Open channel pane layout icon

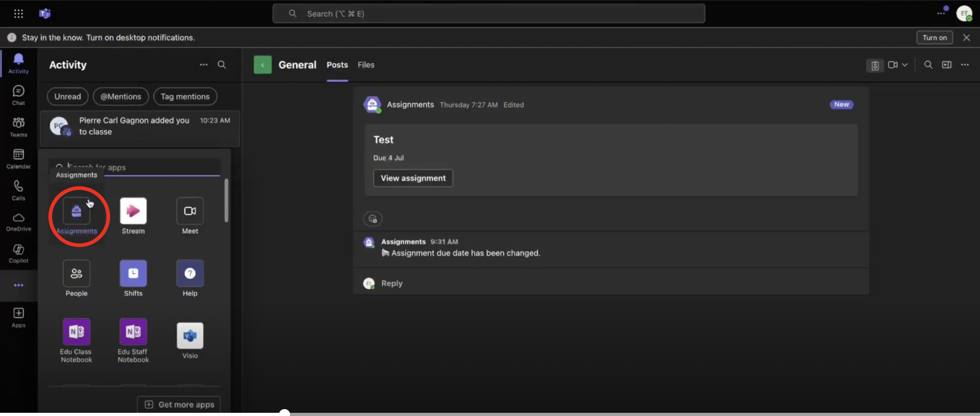click(x=947, y=65)
